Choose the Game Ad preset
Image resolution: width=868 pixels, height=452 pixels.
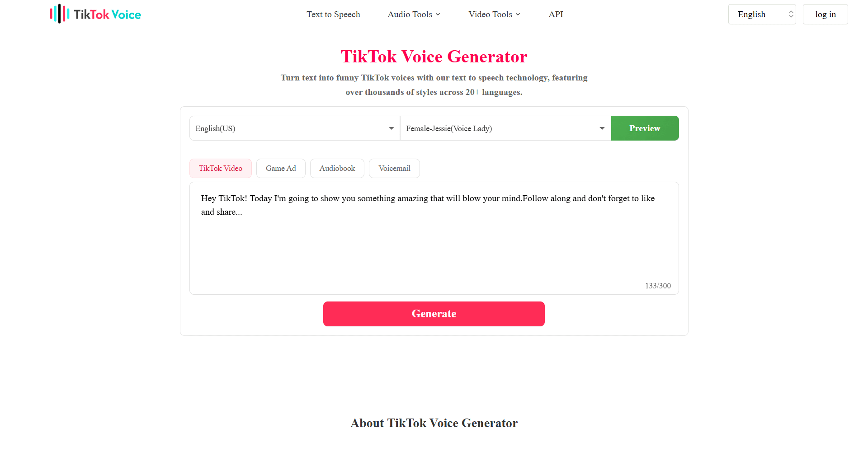(281, 169)
